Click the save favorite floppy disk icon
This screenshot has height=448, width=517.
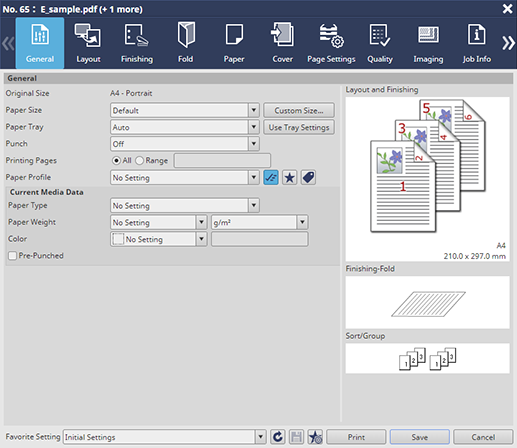296,437
